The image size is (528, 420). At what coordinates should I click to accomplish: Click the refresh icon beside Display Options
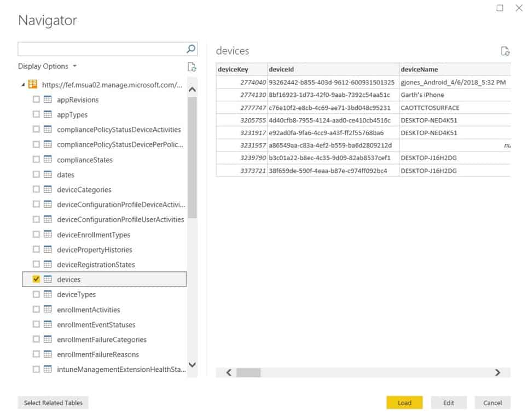point(192,67)
